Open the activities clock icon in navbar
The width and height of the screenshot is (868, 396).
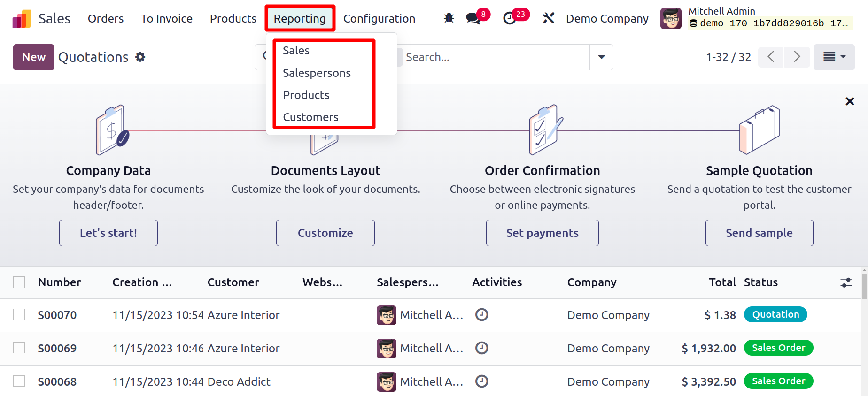[510, 18]
